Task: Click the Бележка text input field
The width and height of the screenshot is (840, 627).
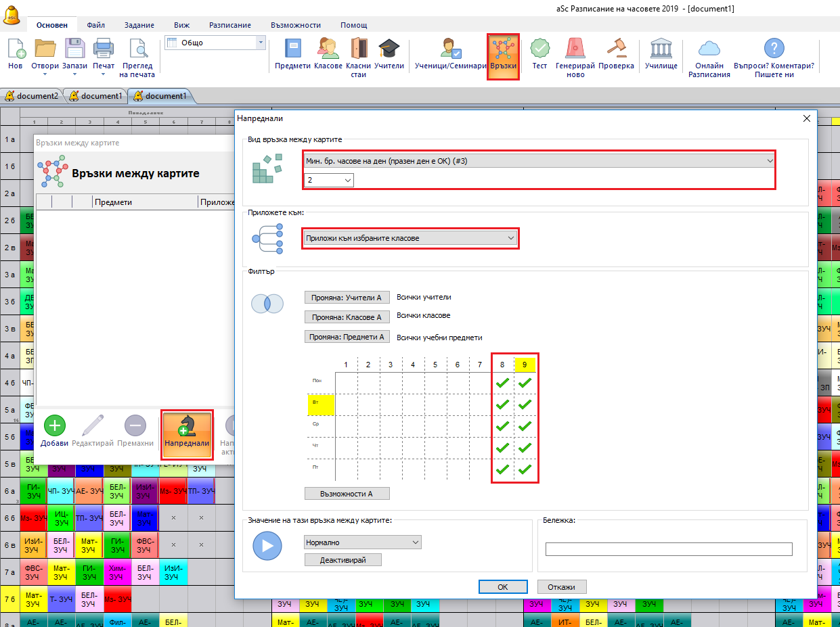Action: pos(668,549)
